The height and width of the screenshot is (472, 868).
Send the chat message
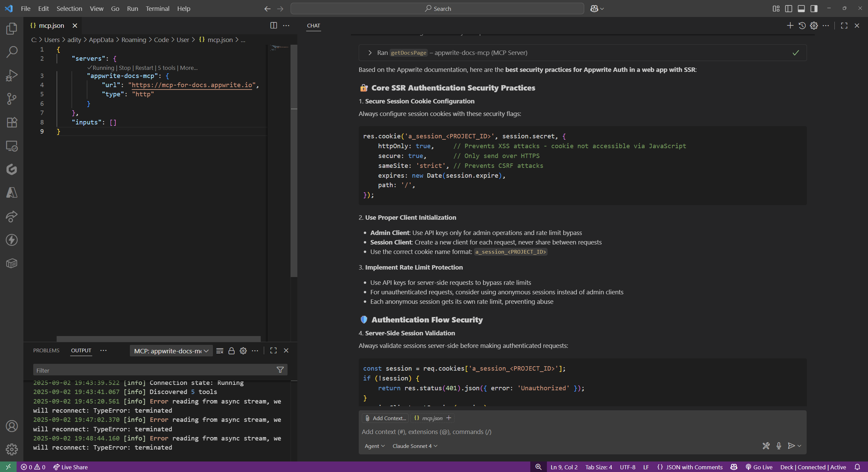[791, 446]
